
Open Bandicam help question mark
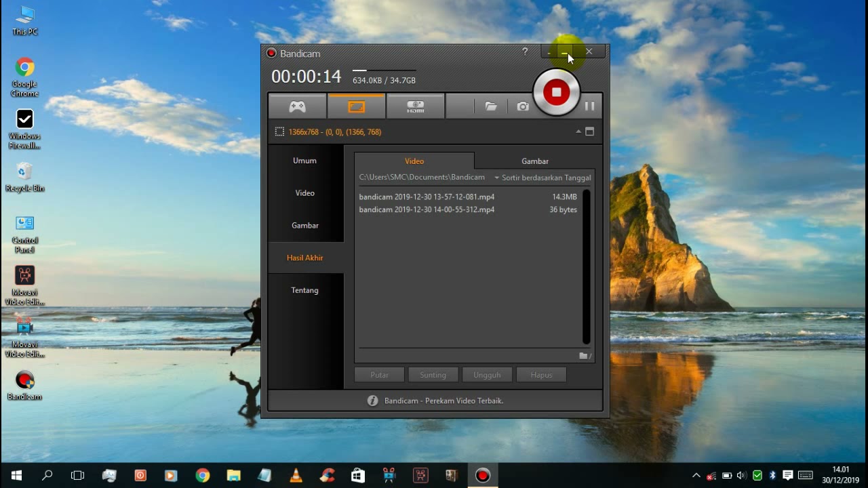coord(525,52)
